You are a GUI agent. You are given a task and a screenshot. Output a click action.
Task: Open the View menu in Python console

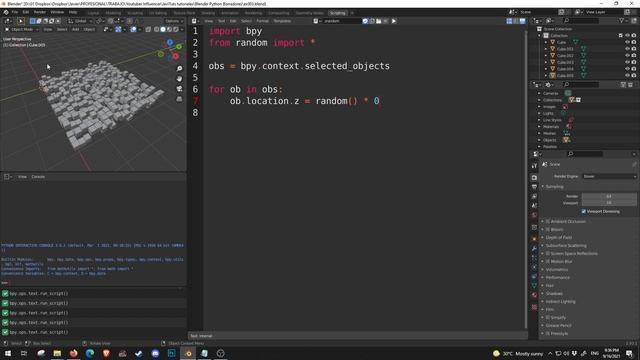tap(22, 177)
